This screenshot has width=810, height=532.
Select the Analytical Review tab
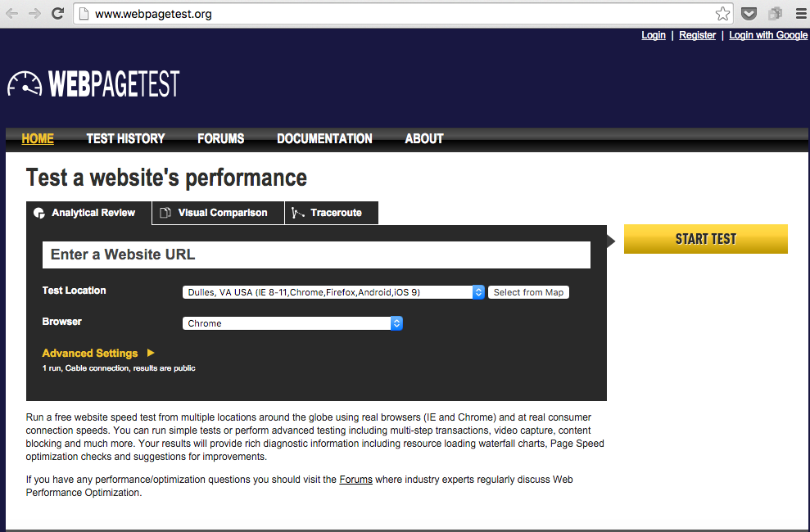click(x=88, y=213)
